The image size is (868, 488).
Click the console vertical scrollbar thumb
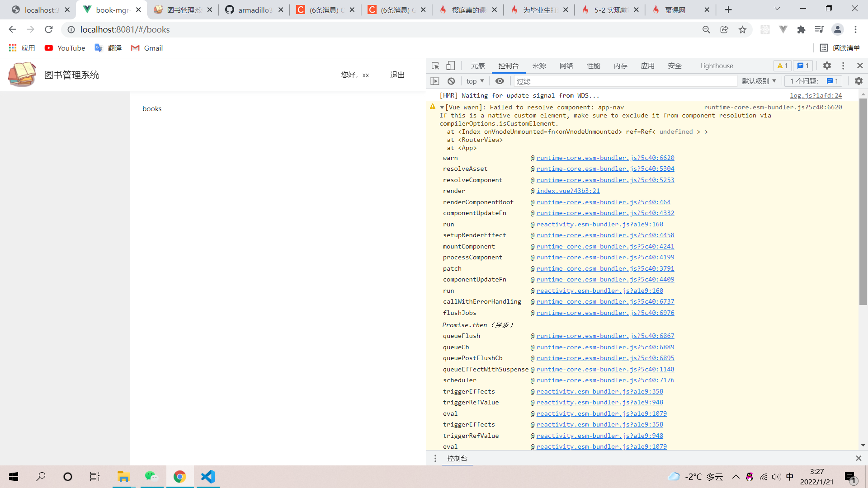[863, 201]
